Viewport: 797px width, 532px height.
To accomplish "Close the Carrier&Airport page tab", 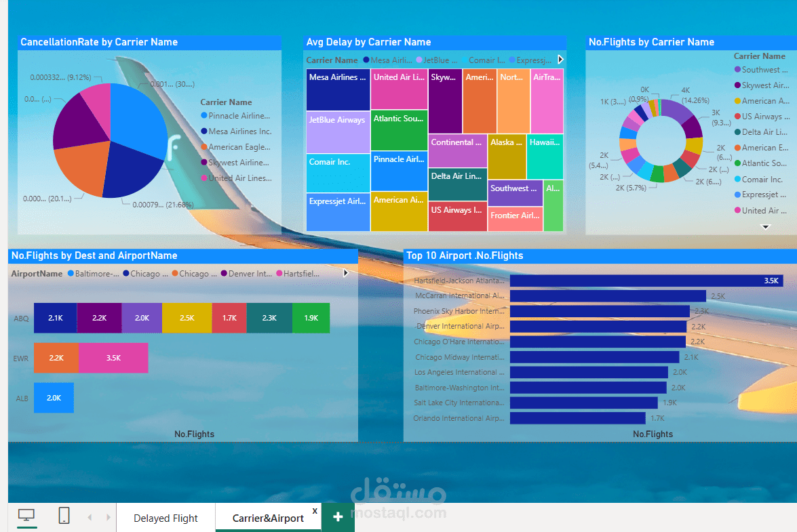I will coord(315,511).
